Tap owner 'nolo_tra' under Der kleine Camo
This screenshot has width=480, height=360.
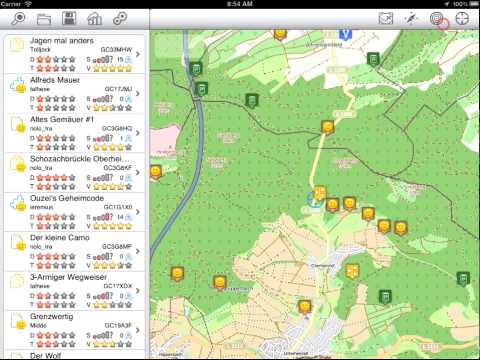pos(41,247)
